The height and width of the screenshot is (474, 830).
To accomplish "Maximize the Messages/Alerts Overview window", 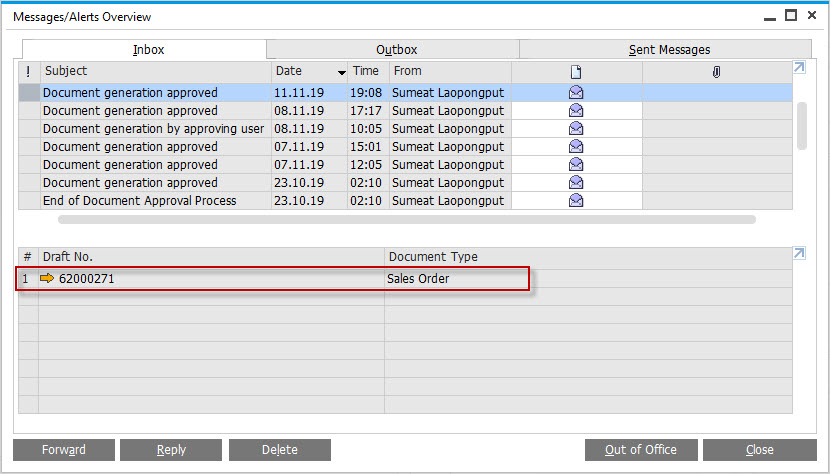I will point(791,15).
